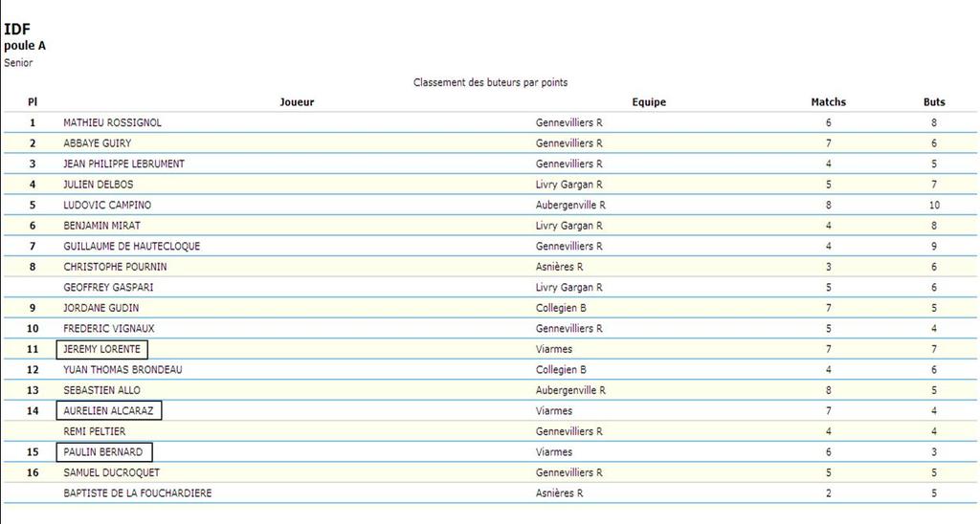The image size is (980, 524).
Task: Click Collegien B team for Jordane Gudin
Action: click(x=561, y=308)
